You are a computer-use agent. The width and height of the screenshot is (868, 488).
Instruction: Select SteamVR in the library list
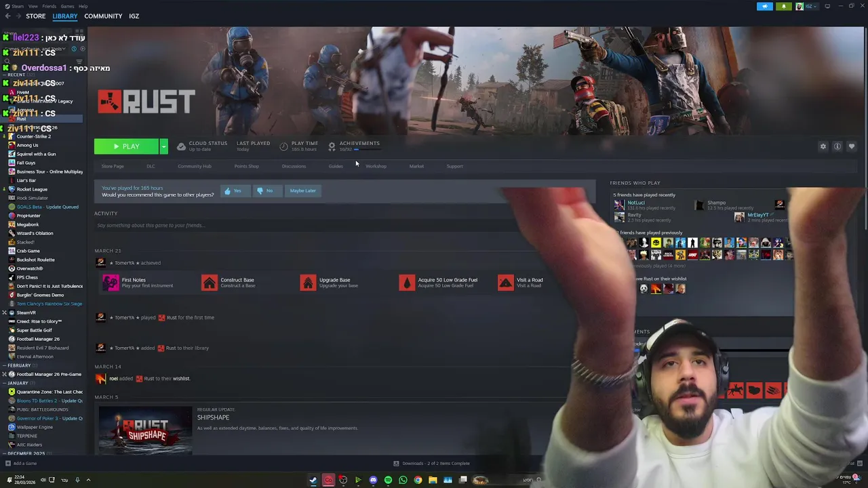pos(26,312)
